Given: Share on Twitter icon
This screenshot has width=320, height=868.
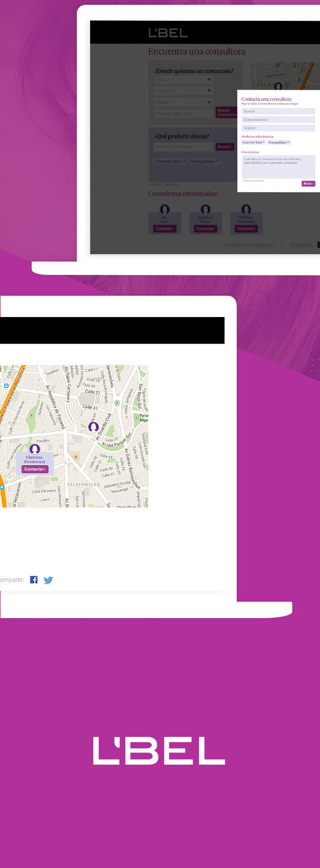Looking at the screenshot, I should click(x=48, y=580).
